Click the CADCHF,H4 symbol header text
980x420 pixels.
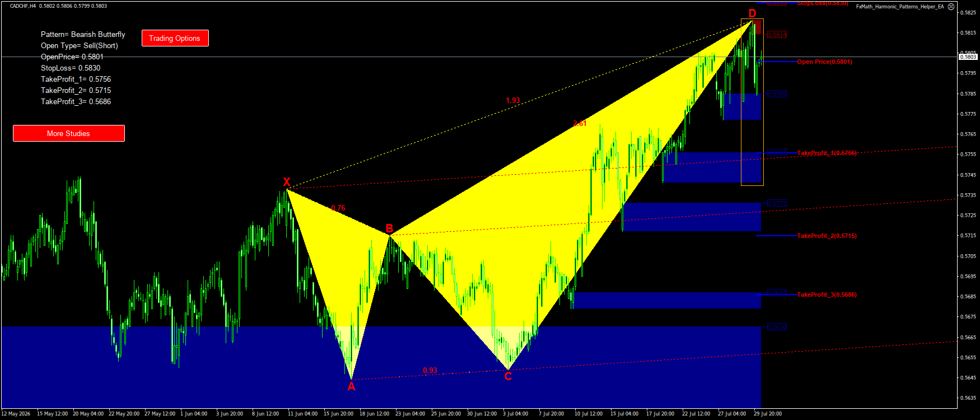coord(23,6)
